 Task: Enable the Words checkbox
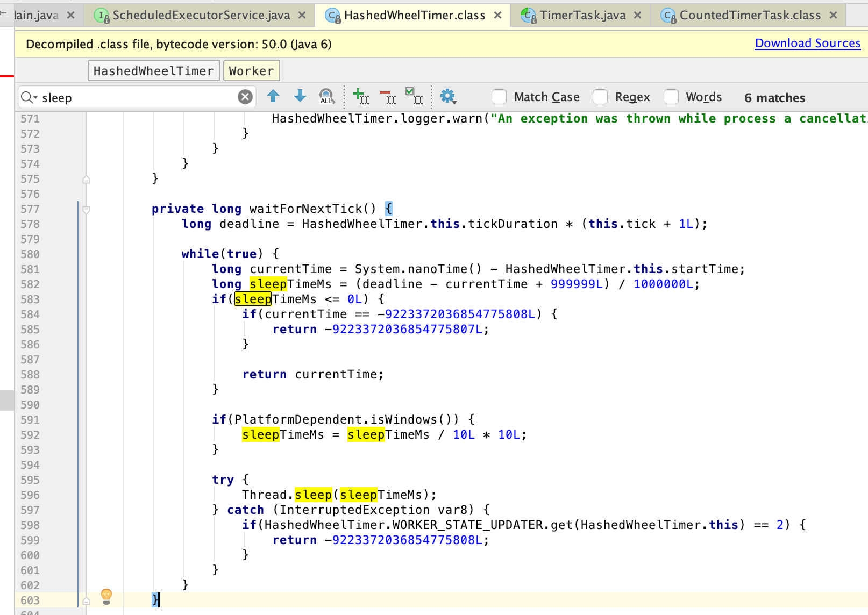(x=671, y=97)
